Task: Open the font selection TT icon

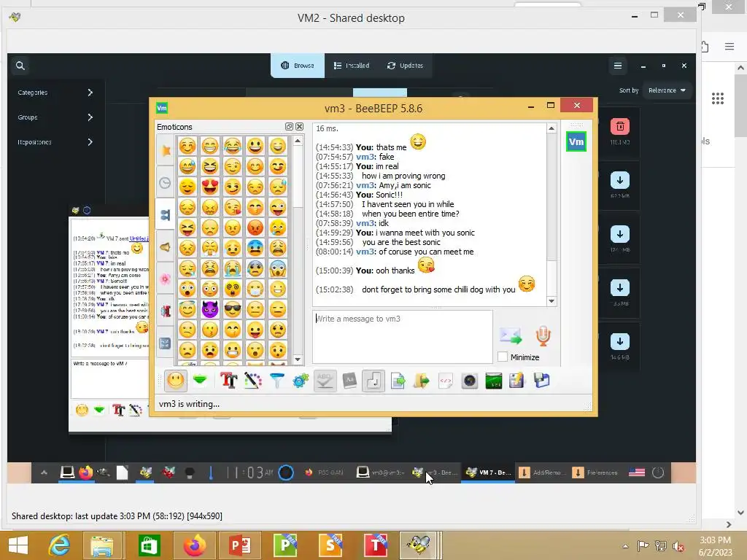Action: [x=228, y=381]
